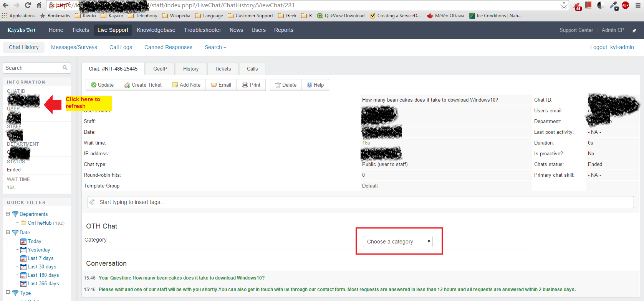Image resolution: width=644 pixels, height=301 pixels.
Task: Collapse the Departments tree node
Action: [8, 214]
